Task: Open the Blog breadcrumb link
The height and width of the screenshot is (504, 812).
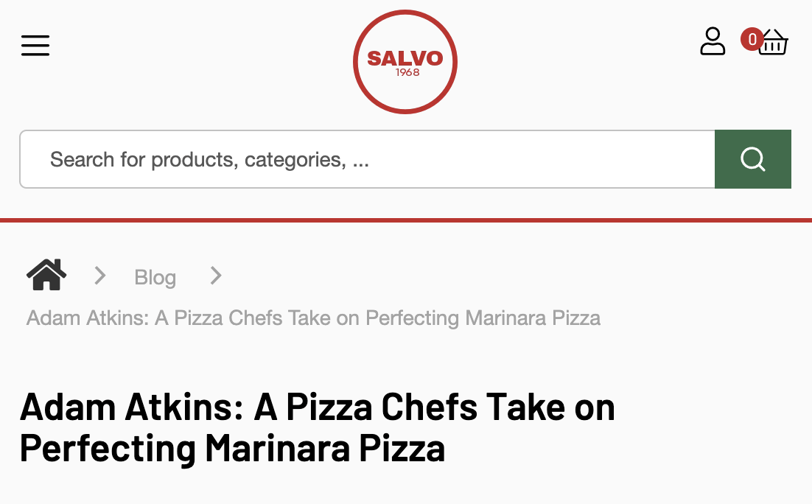Action: click(155, 277)
